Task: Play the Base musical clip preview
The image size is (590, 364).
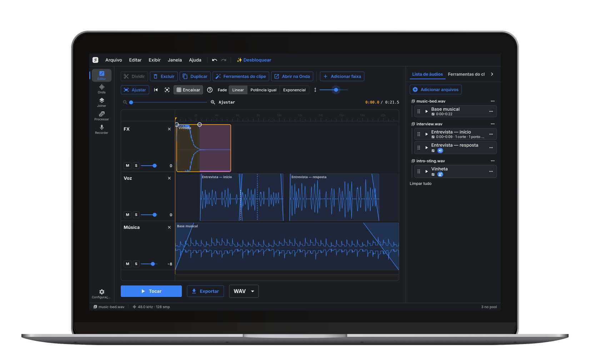Action: [x=426, y=111]
